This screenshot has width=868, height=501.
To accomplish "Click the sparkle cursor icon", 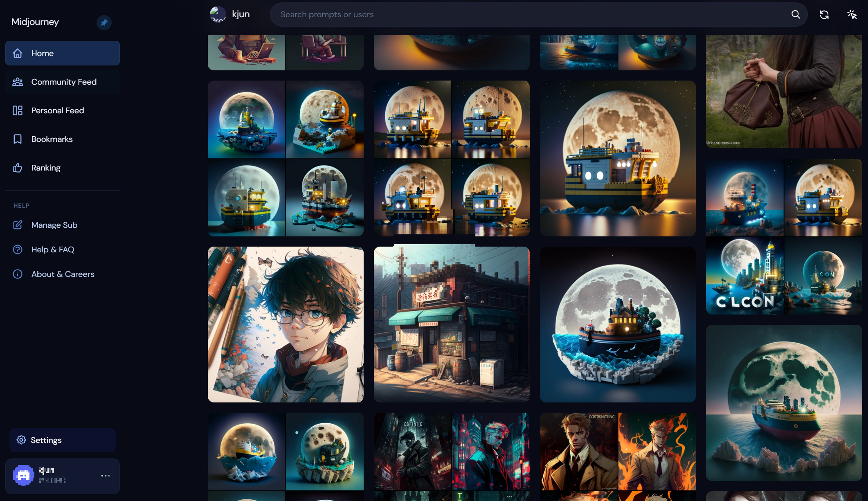I will pos(852,15).
